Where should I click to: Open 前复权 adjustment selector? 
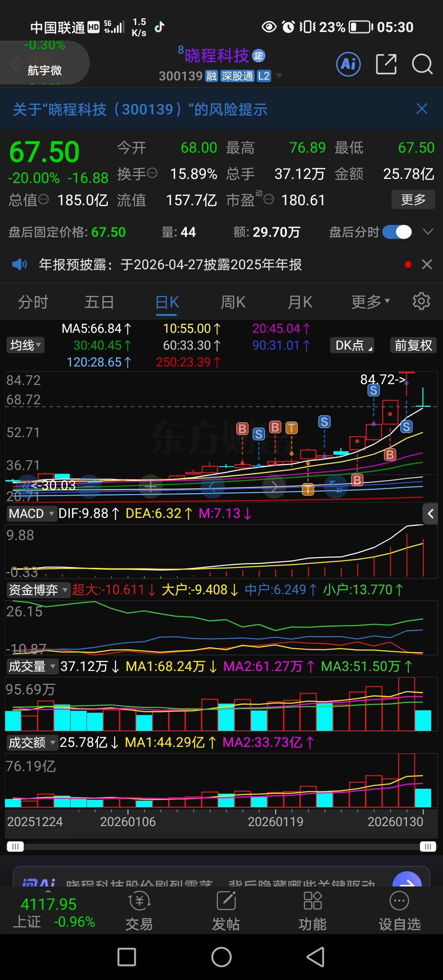point(413,345)
